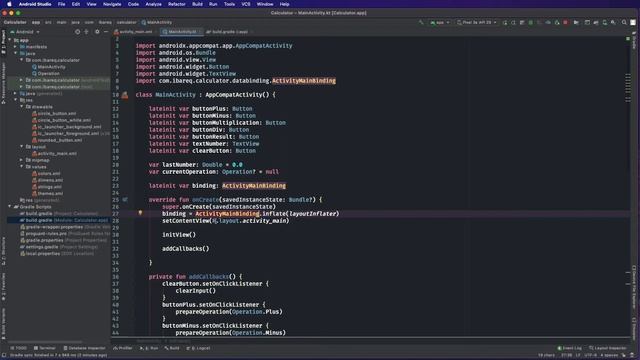
Task: Open Search Everywhere magnifier icon
Action: (624, 22)
